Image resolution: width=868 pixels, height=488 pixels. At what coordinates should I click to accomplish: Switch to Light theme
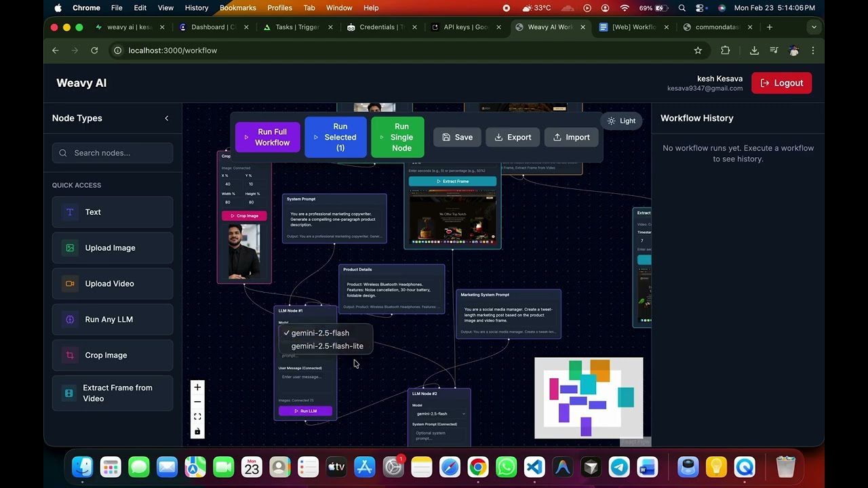[621, 121]
